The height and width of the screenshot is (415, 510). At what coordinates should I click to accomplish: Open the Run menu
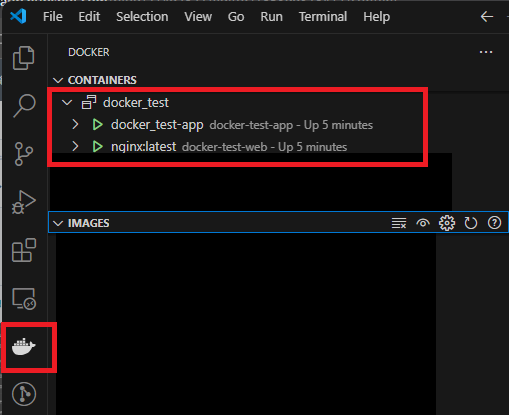[271, 16]
